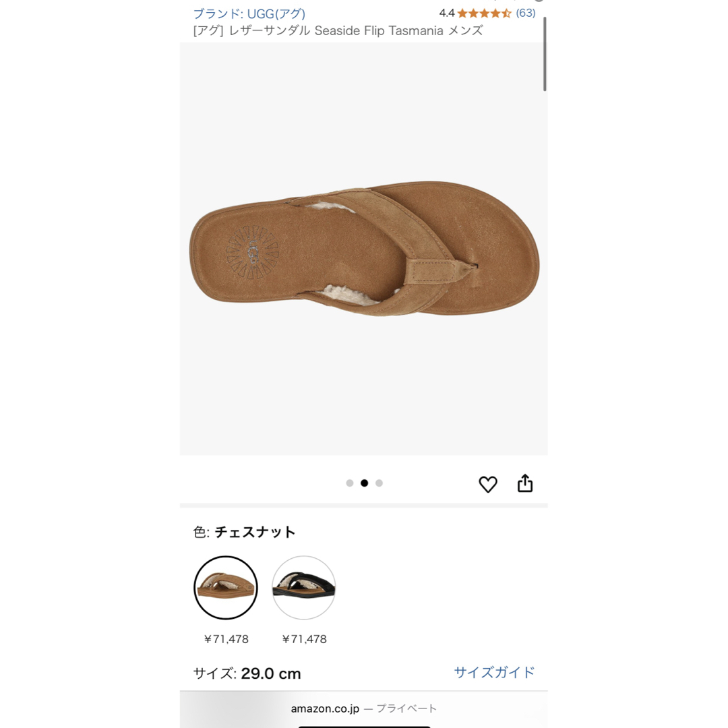Tap the ¥71,478 price under black sandal
Viewport: 728px width, 728px height.
click(304, 639)
